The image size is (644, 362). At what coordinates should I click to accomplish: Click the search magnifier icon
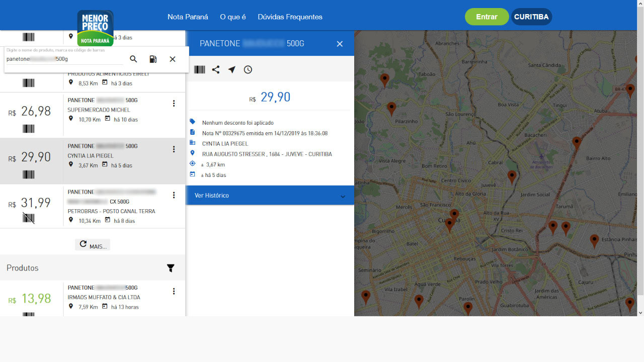pyautogui.click(x=133, y=59)
